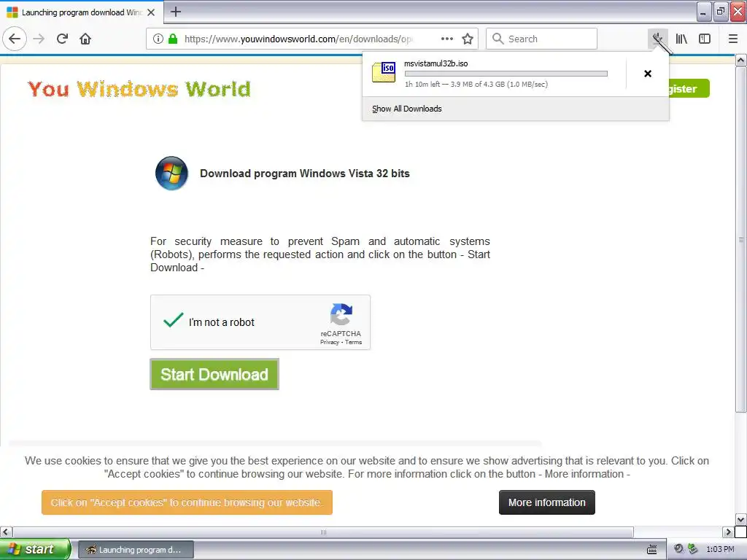Image resolution: width=747 pixels, height=560 pixels.
Task: Accept cookies with the orange button
Action: click(x=187, y=502)
